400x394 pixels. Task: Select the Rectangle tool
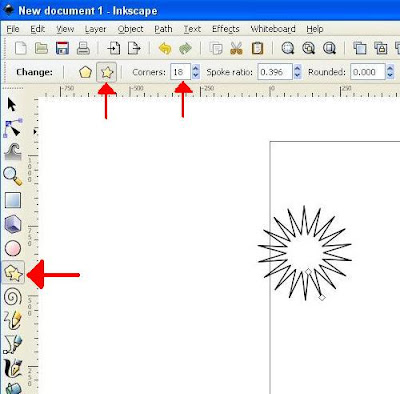13,200
